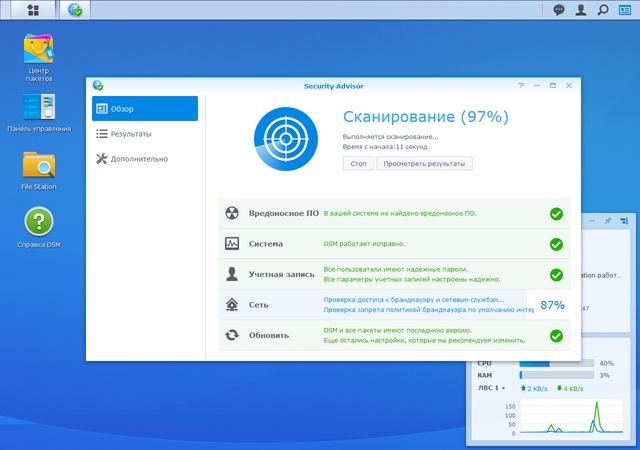640x450 pixels.
Task: Open the notifications chat bubble icon
Action: [558, 10]
